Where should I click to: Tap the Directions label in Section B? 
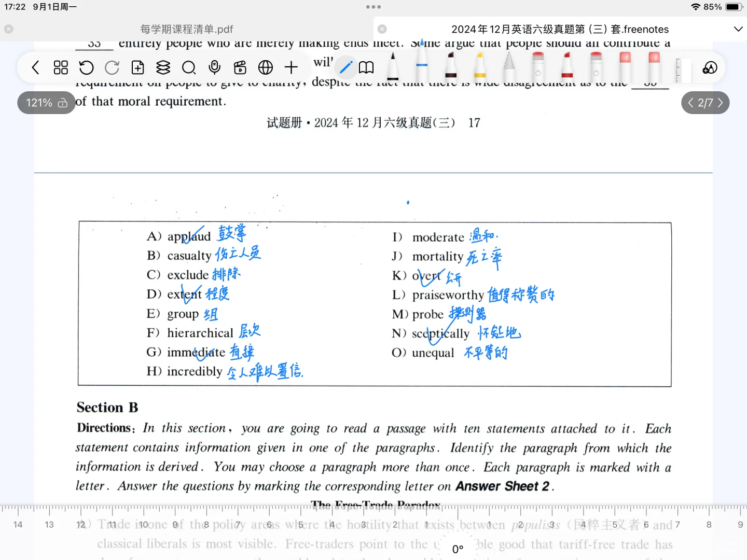tap(106, 428)
